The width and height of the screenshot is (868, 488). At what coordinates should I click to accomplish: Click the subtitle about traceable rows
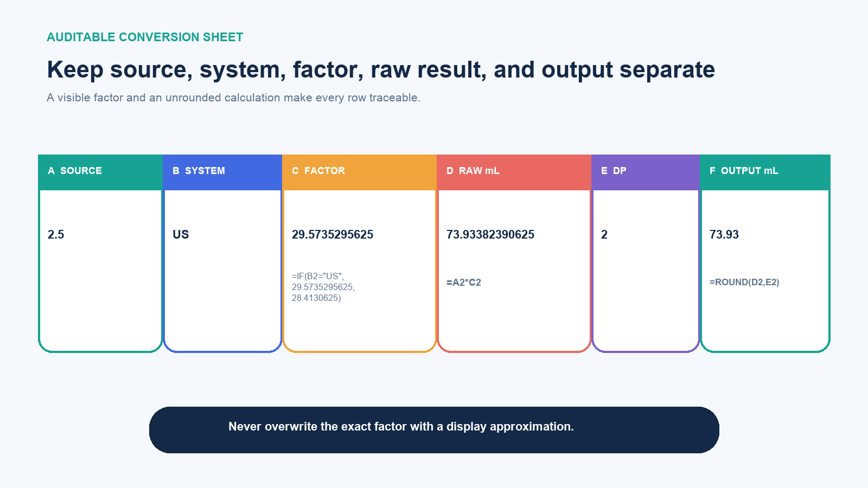[233, 98]
